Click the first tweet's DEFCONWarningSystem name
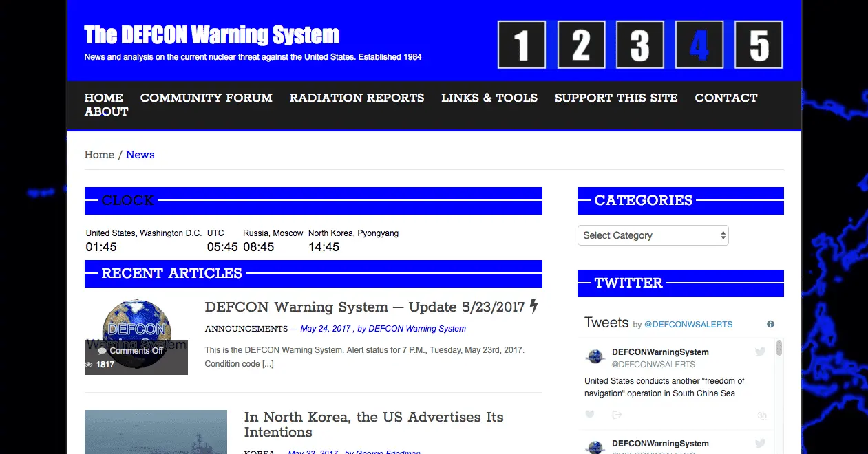The height and width of the screenshot is (454, 868). [660, 352]
